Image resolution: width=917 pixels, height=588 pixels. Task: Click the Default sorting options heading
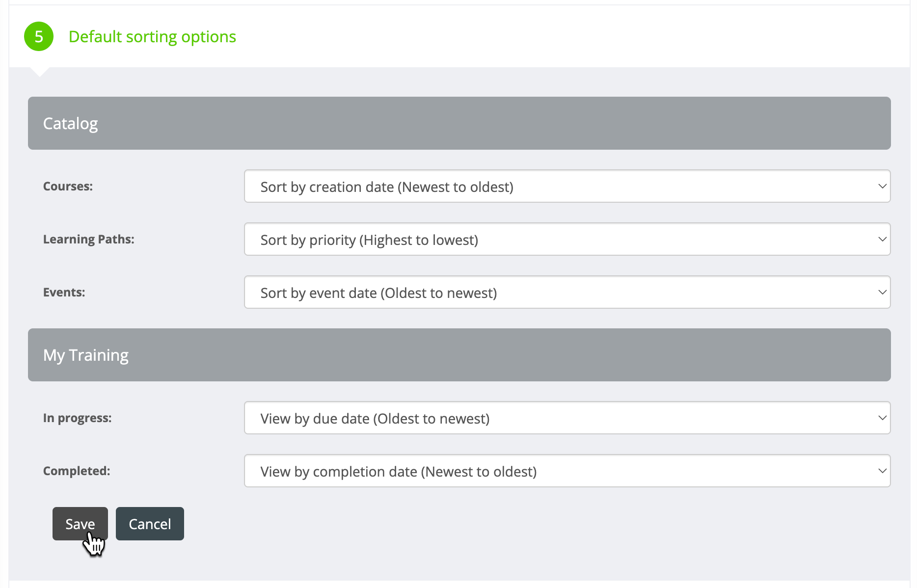(152, 37)
